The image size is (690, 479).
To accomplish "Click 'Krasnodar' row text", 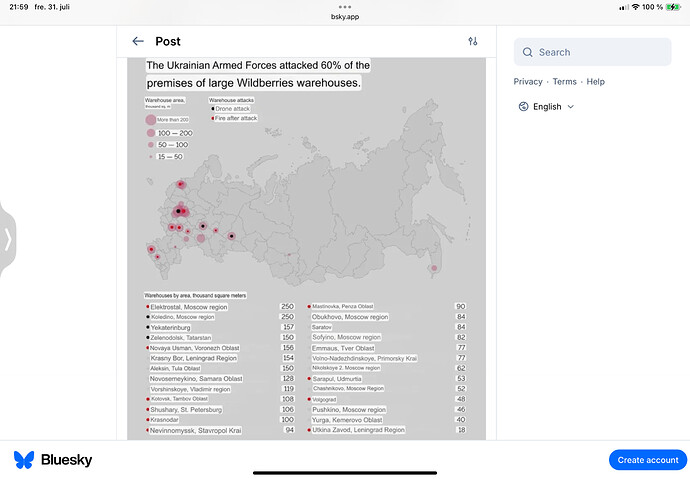I will [164, 420].
